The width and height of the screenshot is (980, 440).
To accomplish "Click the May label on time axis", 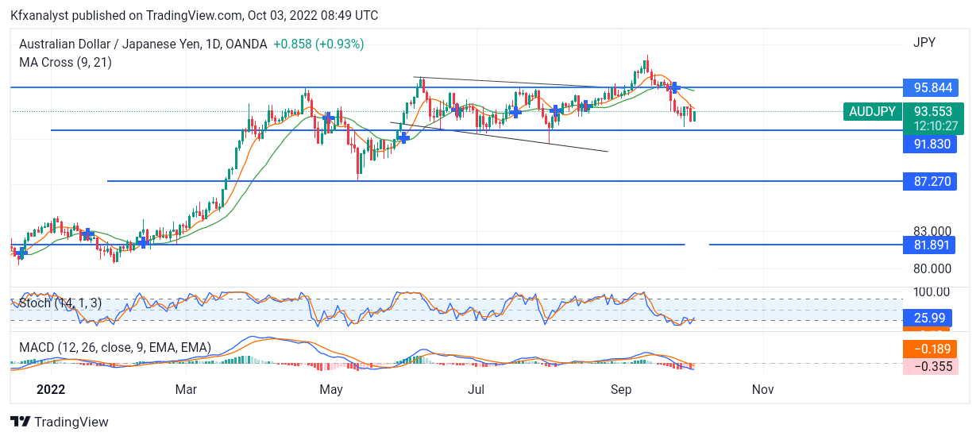I will (331, 389).
